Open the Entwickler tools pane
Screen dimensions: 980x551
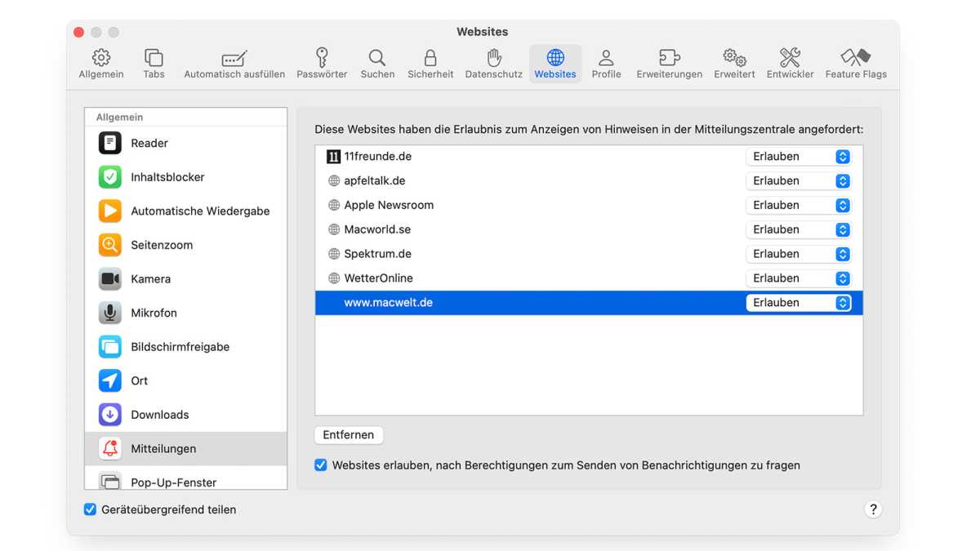point(790,64)
